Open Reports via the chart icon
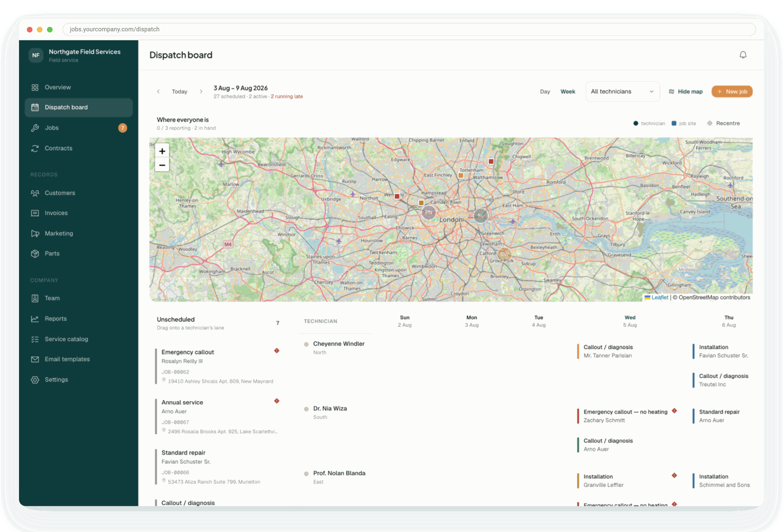The height and width of the screenshot is (532, 783). 35,319
